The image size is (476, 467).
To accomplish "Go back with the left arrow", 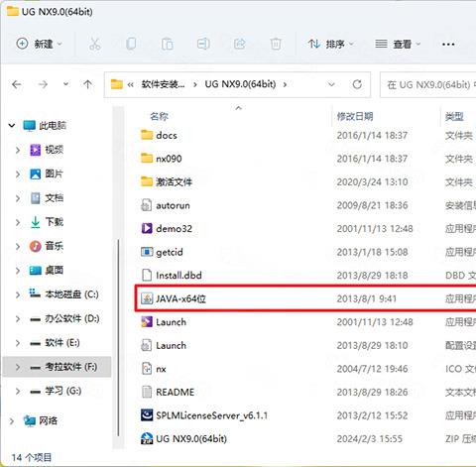I will point(17,85).
